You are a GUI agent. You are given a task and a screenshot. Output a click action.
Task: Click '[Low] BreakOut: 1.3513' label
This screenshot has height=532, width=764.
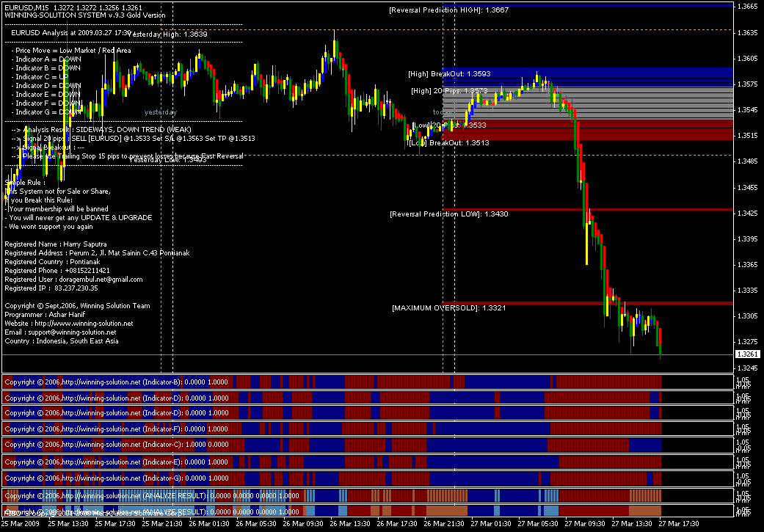click(448, 143)
